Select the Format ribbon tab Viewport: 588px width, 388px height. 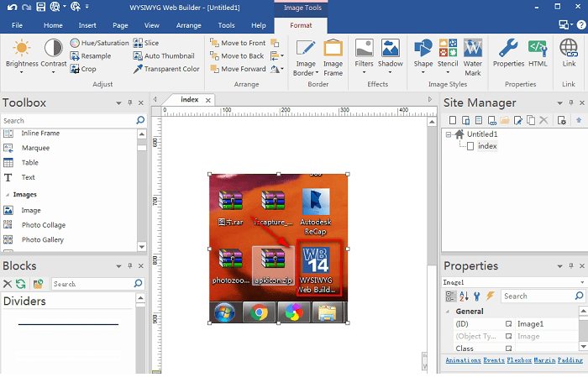tap(301, 25)
